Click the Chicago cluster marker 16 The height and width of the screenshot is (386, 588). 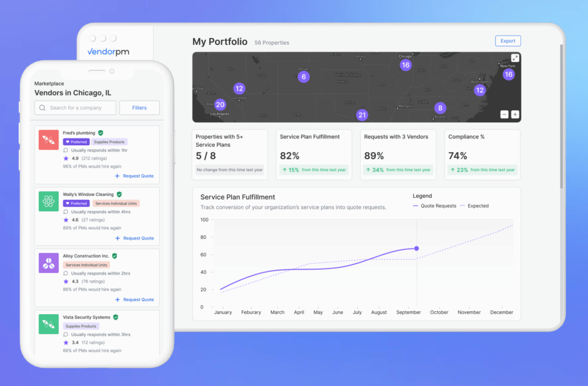click(x=406, y=65)
